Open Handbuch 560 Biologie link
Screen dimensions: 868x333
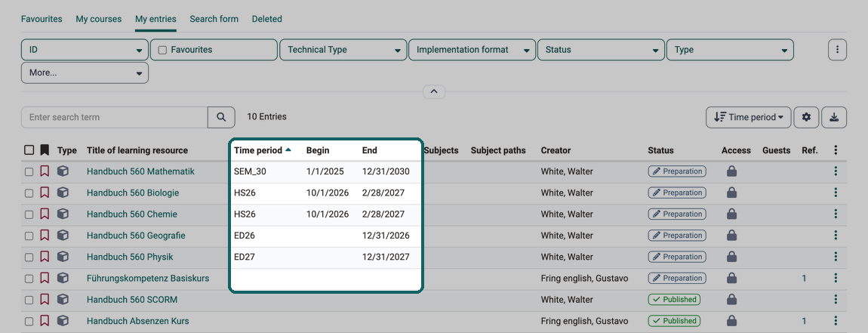(133, 193)
